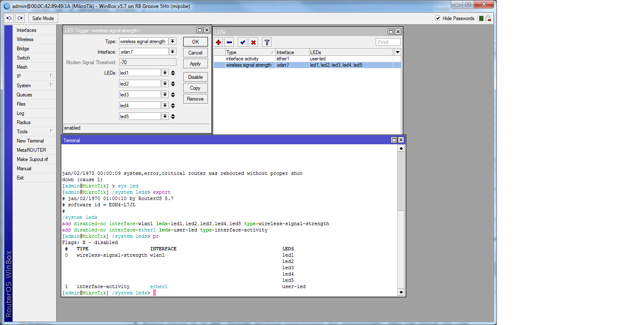This screenshot has width=644, height=325.
Task: Disable LED entry using red X icon
Action: coord(253,42)
